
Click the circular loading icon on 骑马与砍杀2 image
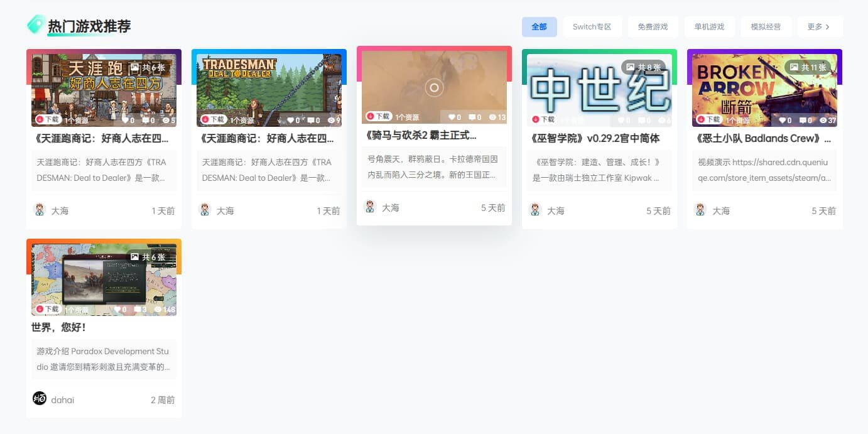click(434, 87)
